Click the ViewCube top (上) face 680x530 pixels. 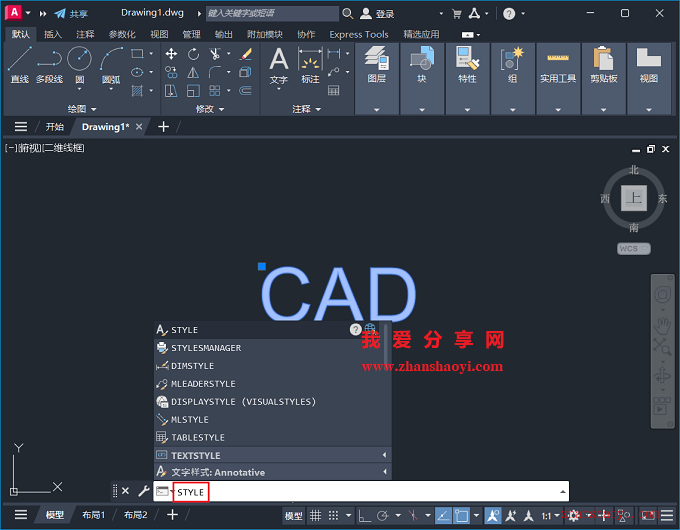[x=634, y=198]
